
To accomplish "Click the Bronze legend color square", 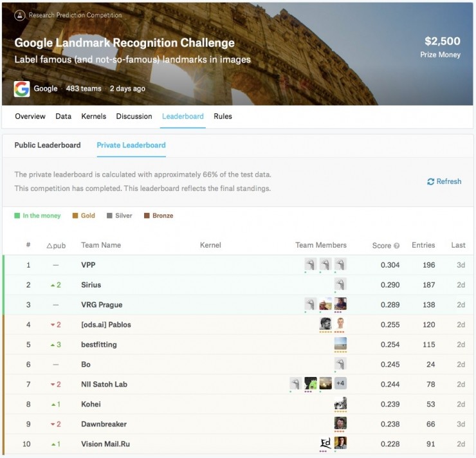I will 147,215.
